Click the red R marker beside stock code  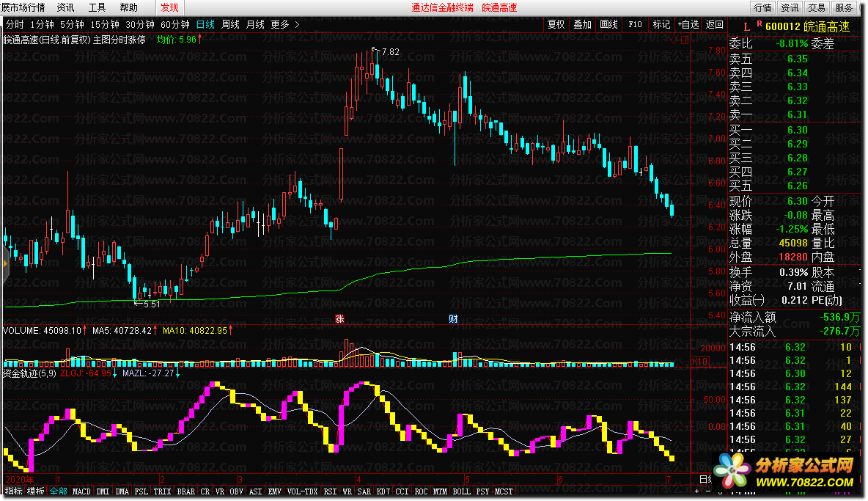pyautogui.click(x=759, y=23)
